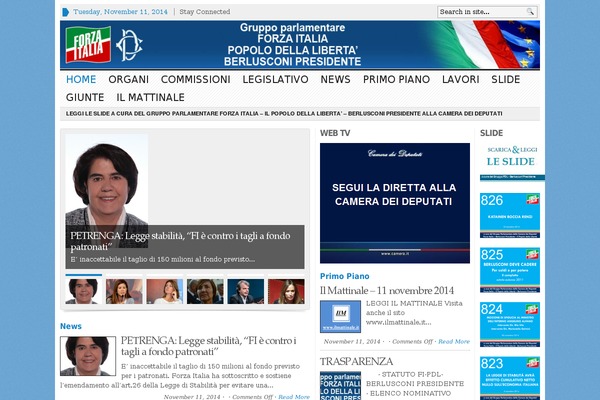Open the TRASPARENZA article title
Viewport: 600px width, 400px height.
pyautogui.click(x=356, y=362)
